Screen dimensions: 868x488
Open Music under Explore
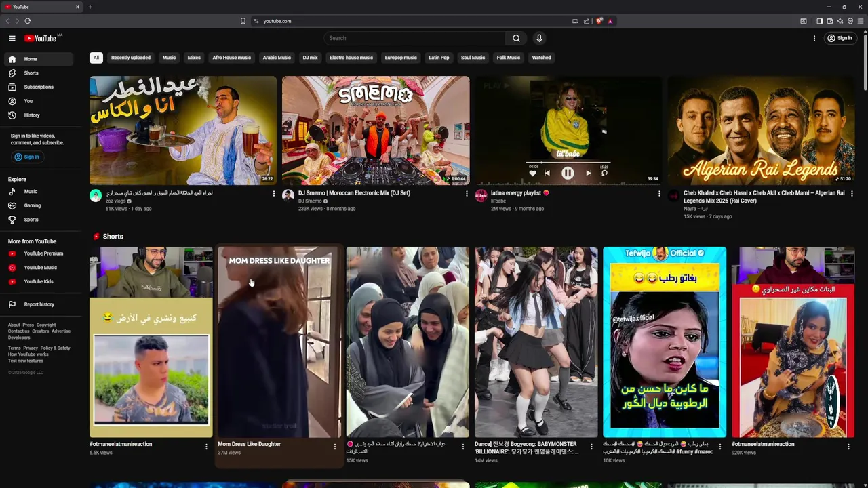(38, 192)
